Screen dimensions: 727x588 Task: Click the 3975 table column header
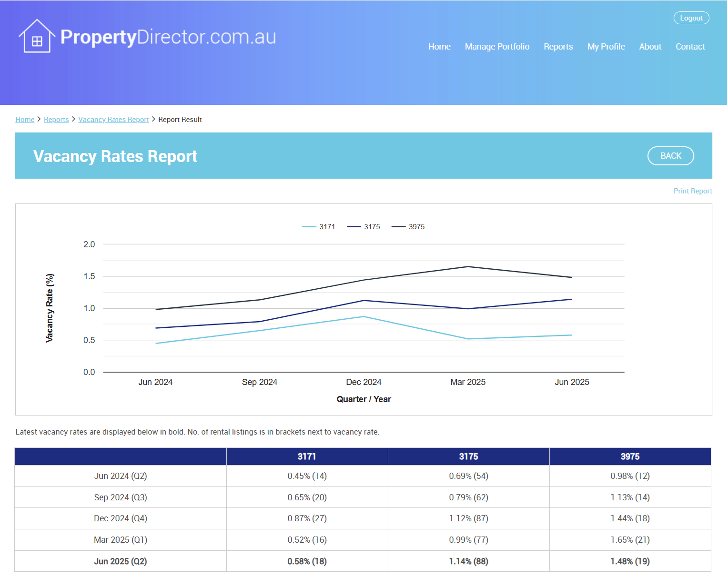630,456
